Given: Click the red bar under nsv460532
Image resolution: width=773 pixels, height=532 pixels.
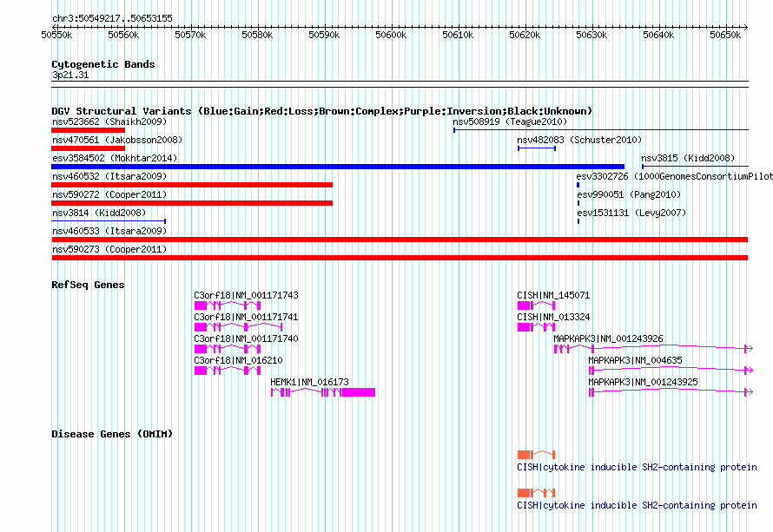Looking at the screenshot, I should 192,185.
